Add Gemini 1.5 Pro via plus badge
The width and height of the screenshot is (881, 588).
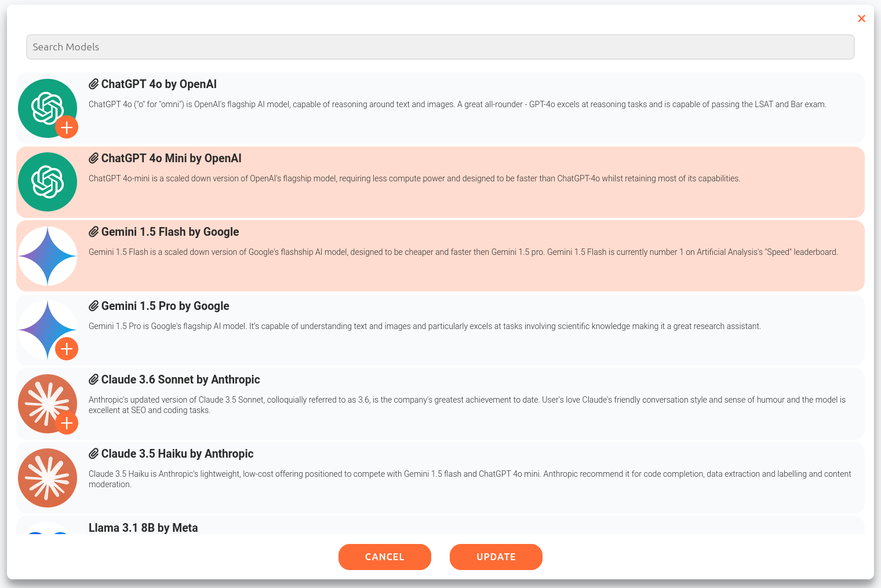(x=67, y=349)
